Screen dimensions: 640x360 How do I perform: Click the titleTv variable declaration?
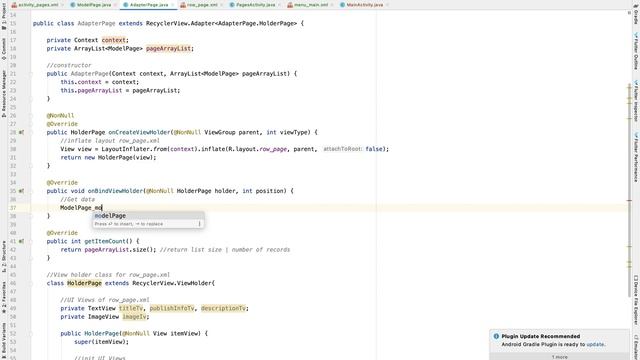point(131,308)
